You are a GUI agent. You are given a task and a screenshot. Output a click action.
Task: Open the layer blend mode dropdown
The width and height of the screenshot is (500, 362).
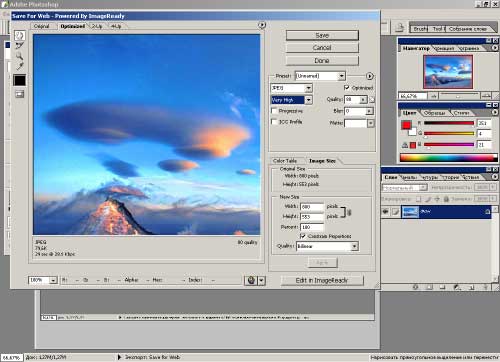point(423,188)
